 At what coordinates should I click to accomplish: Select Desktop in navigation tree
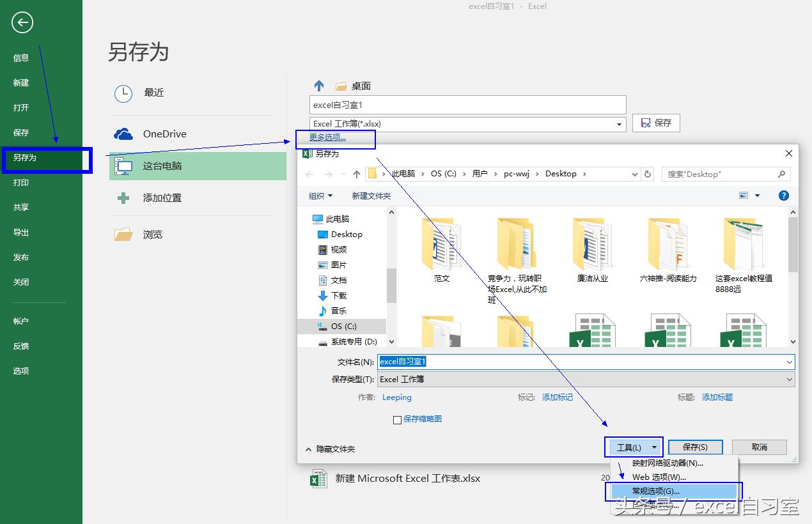pyautogui.click(x=347, y=235)
